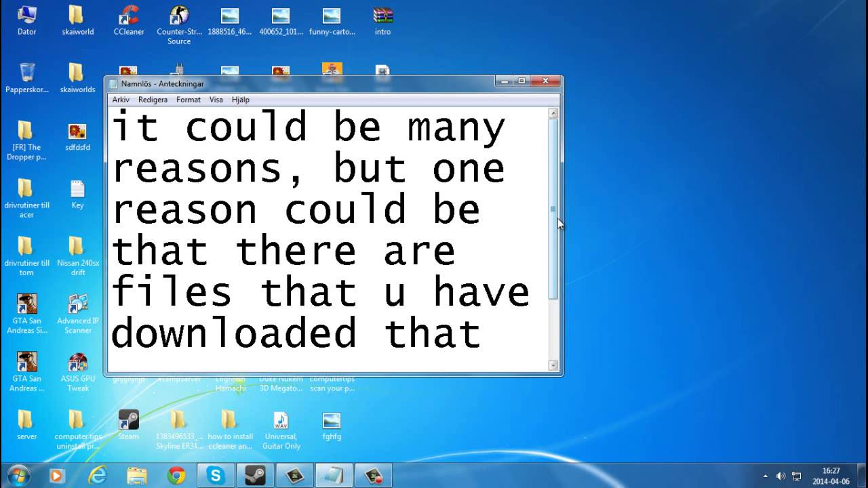Select the Dator desktop icon
Viewport: 868px width, 488px height.
click(x=26, y=20)
